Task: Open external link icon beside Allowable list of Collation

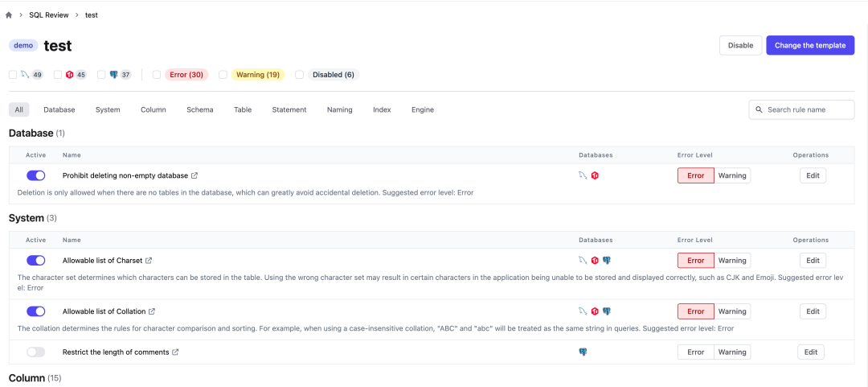Action: coord(152,311)
